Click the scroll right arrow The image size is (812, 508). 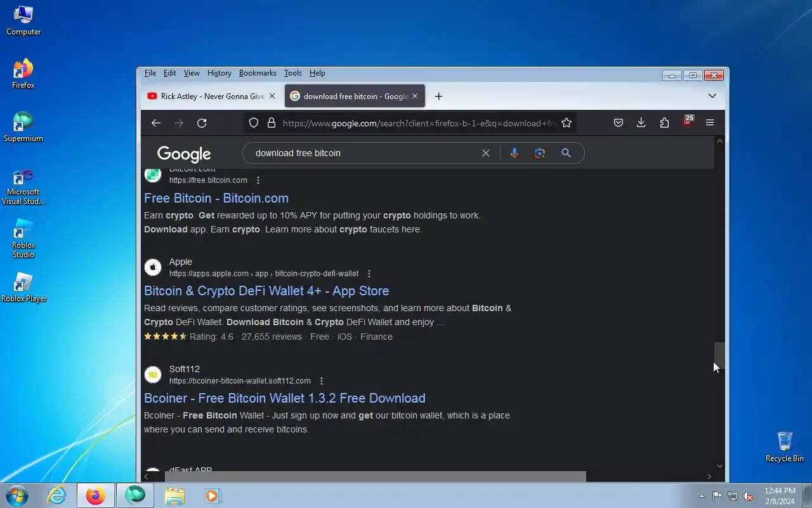[709, 476]
